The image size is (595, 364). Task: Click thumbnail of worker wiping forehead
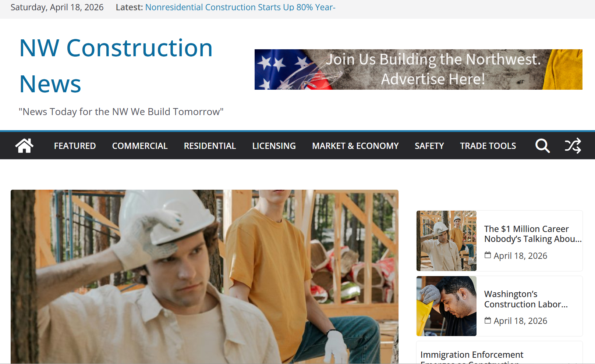click(x=446, y=306)
